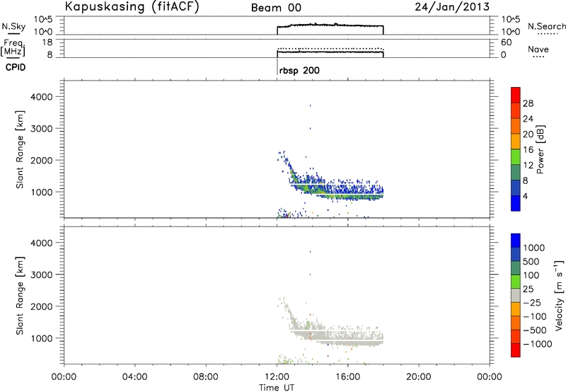Screen dimensions: 566x392
Task: Click the red bottom Velocity colorbar segment
Action: click(x=516, y=350)
